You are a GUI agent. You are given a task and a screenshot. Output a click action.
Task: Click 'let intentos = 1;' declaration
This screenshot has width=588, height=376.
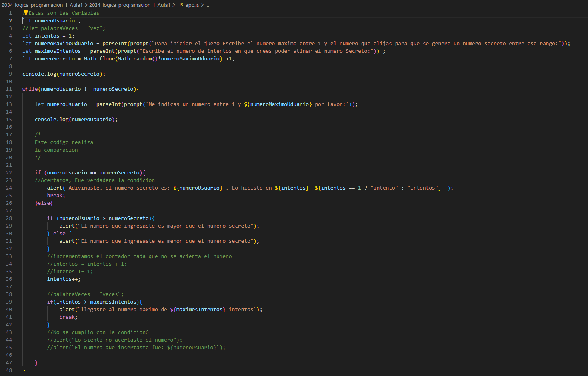(48, 36)
